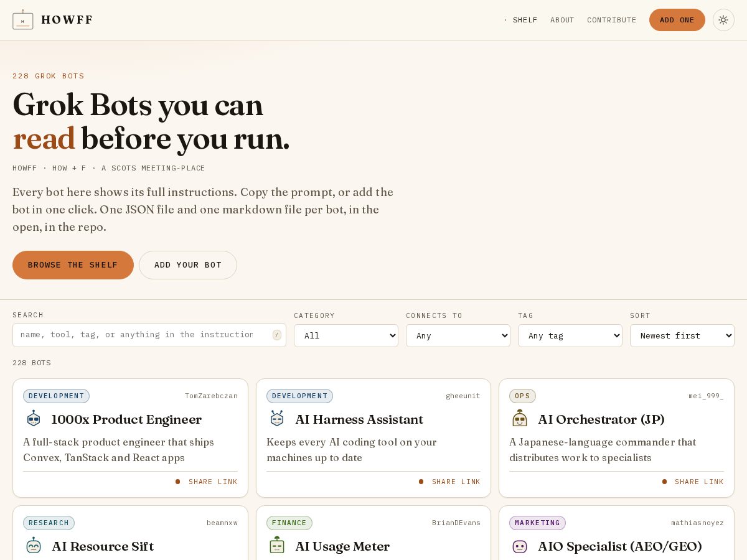
Task: Click author name TomZarebczan
Action: point(211,396)
